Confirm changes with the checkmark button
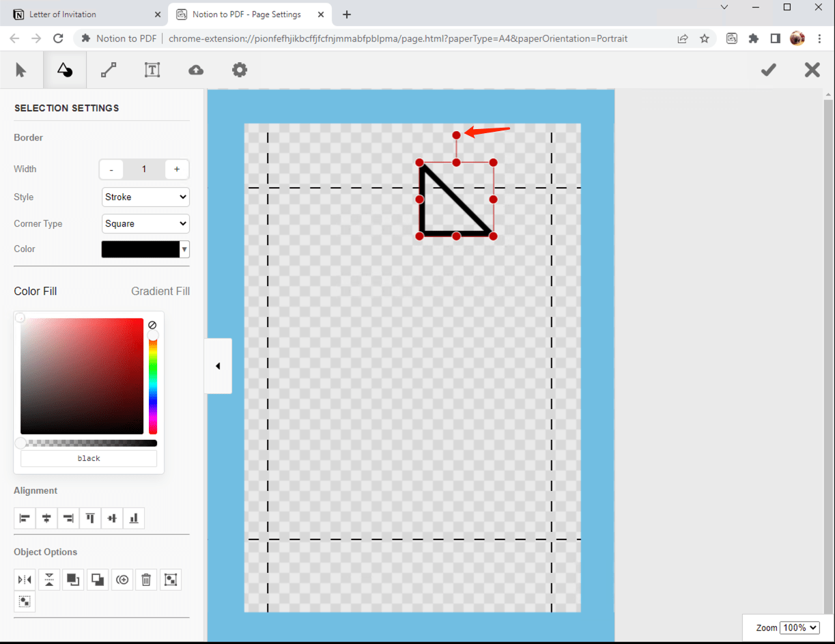The height and width of the screenshot is (644, 835). tap(768, 69)
